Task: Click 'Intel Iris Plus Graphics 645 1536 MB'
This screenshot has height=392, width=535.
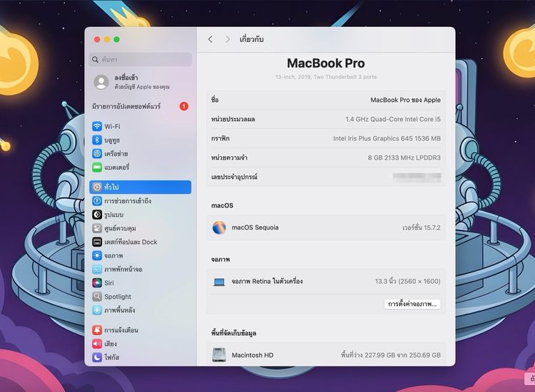Action: pyautogui.click(x=387, y=138)
